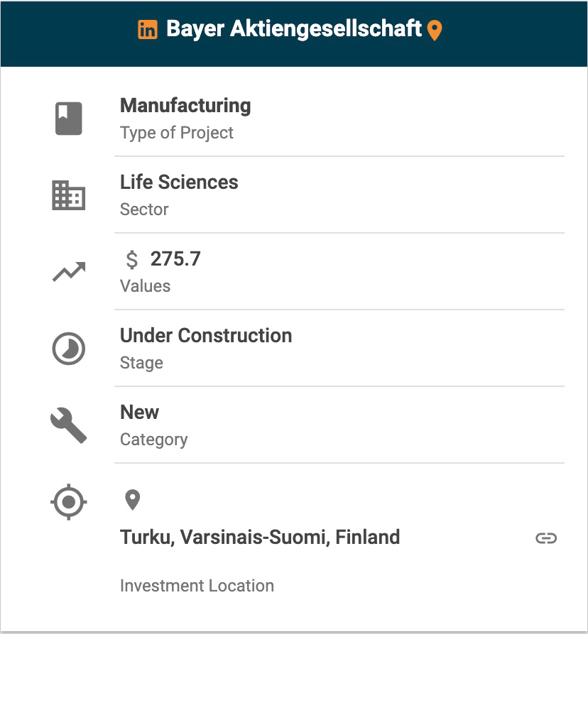This screenshot has width=588, height=720.
Task: Click the clock icon beside Stage
Action: point(69,349)
